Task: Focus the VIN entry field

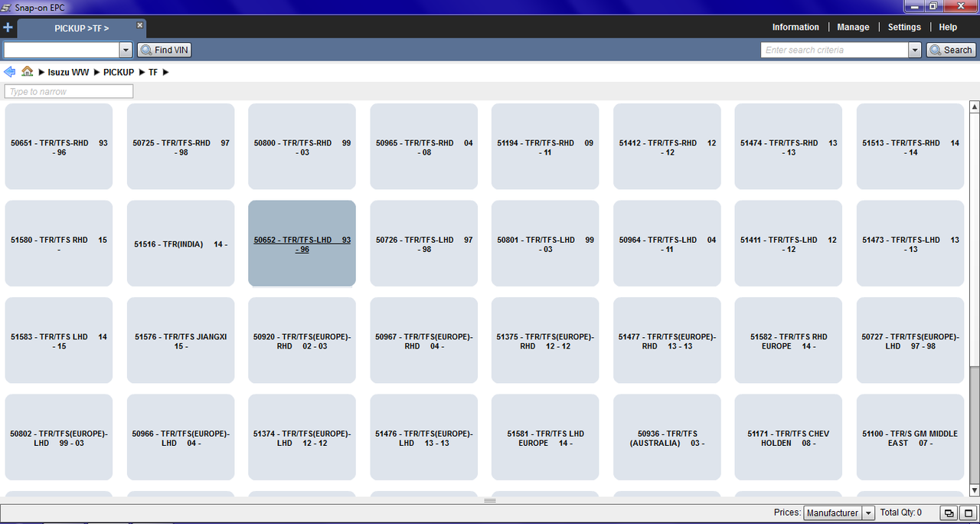Action: pos(62,50)
